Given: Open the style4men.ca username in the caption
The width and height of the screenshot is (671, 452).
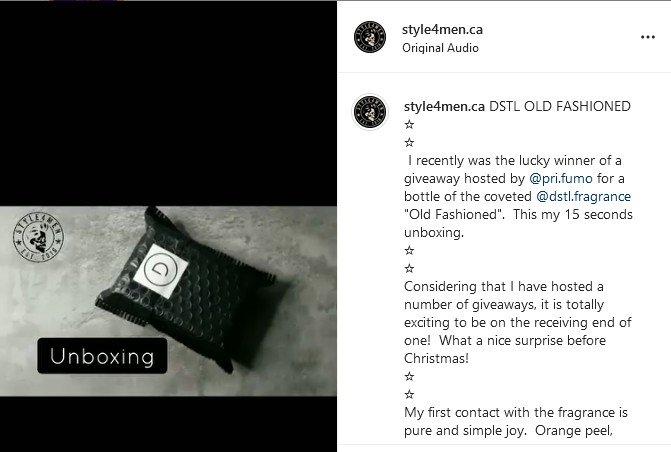Looking at the screenshot, I should point(444,106).
